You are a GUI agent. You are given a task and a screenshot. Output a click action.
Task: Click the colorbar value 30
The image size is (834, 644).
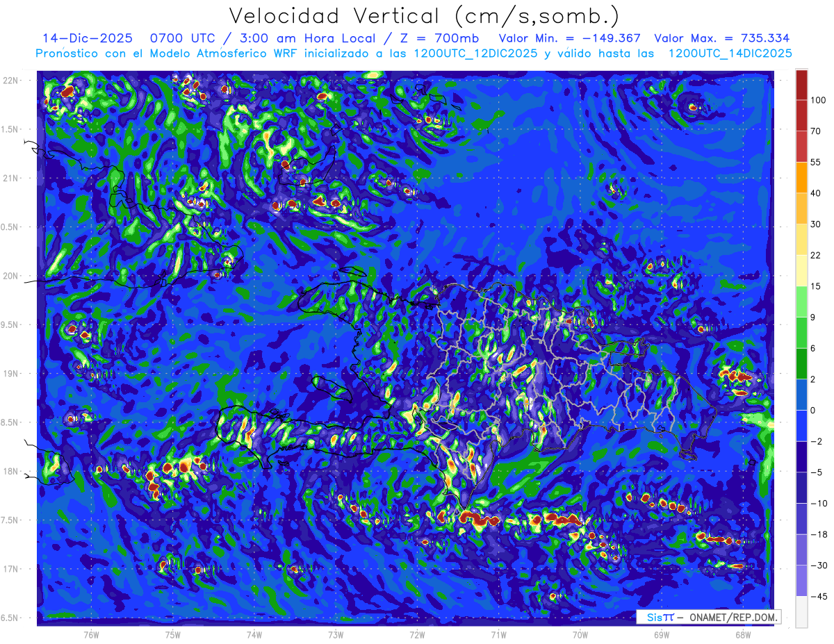(816, 224)
